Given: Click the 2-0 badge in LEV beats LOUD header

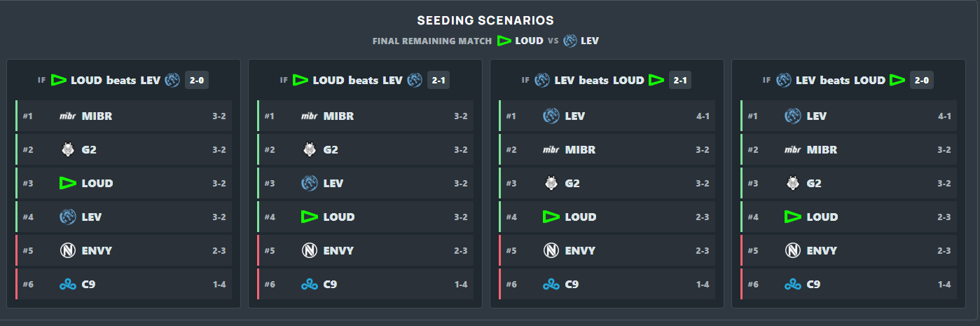Looking at the screenshot, I should 922,80.
